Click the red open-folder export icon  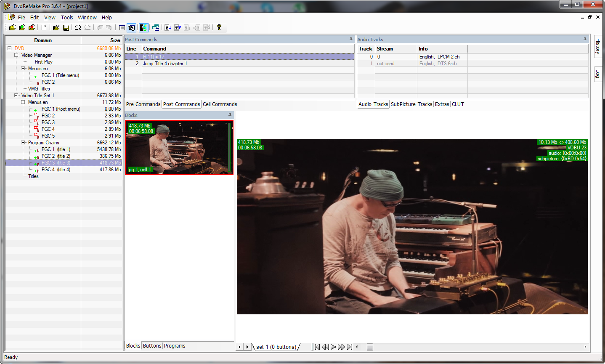click(x=32, y=28)
